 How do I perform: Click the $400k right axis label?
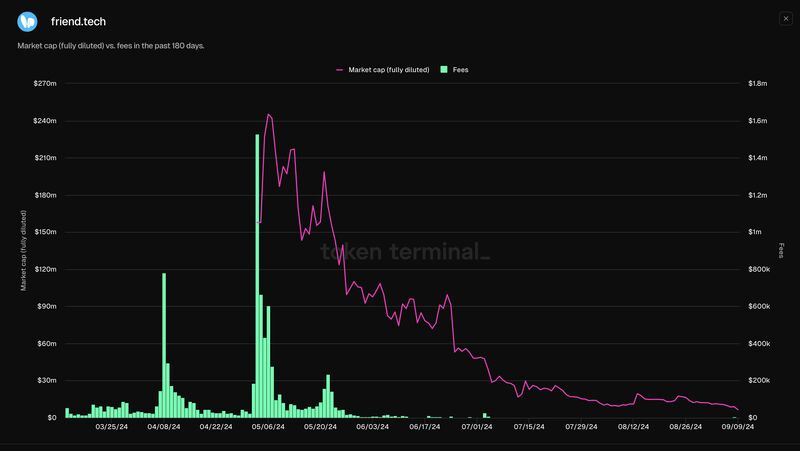759,343
